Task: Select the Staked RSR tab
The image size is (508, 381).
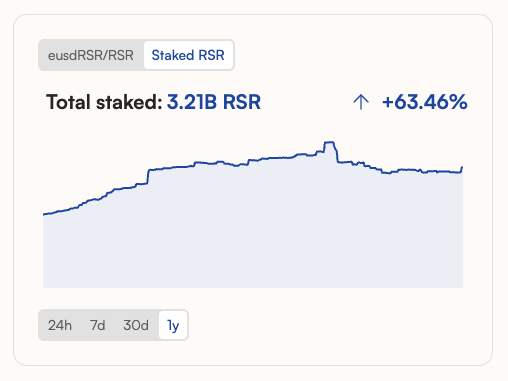Action: click(x=188, y=55)
